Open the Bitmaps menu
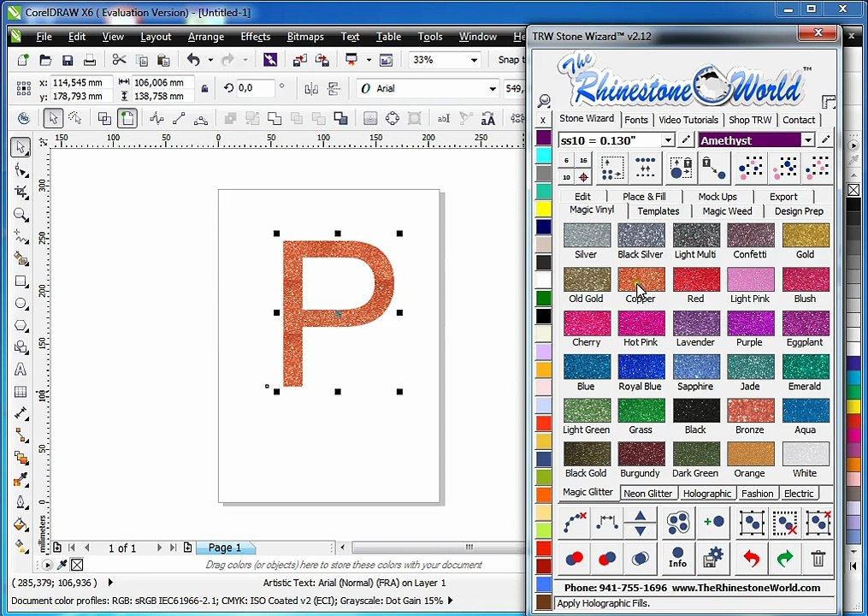 click(x=305, y=37)
